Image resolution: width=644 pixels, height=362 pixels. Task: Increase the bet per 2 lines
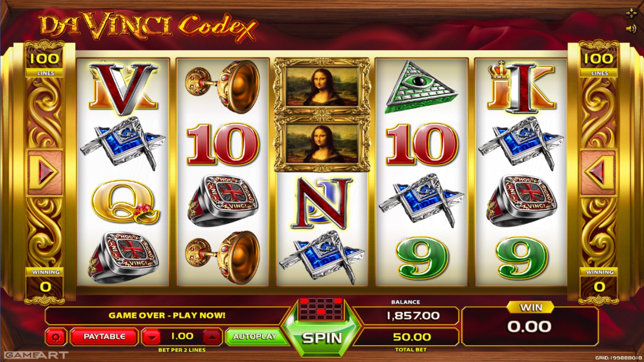(212, 337)
